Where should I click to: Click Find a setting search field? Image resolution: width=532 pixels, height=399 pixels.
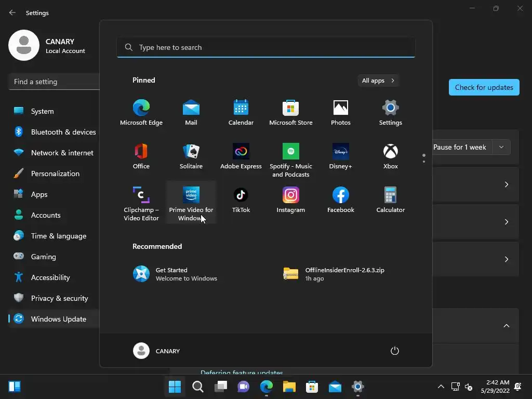tap(54, 82)
